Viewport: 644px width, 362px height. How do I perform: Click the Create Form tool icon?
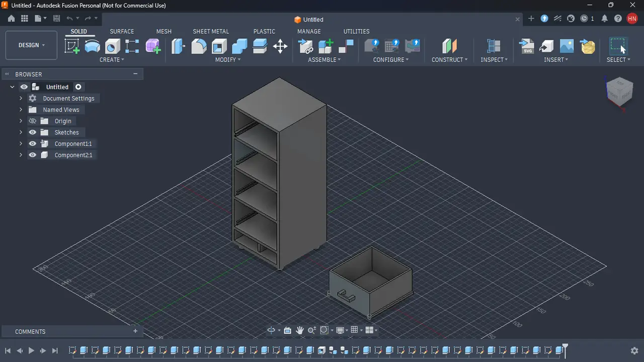pos(153,46)
